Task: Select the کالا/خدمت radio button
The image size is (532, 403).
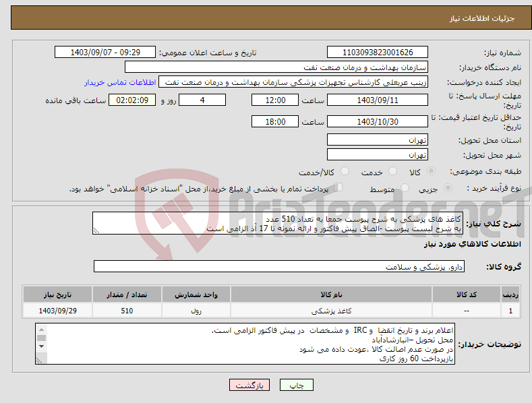Action: [345, 171]
